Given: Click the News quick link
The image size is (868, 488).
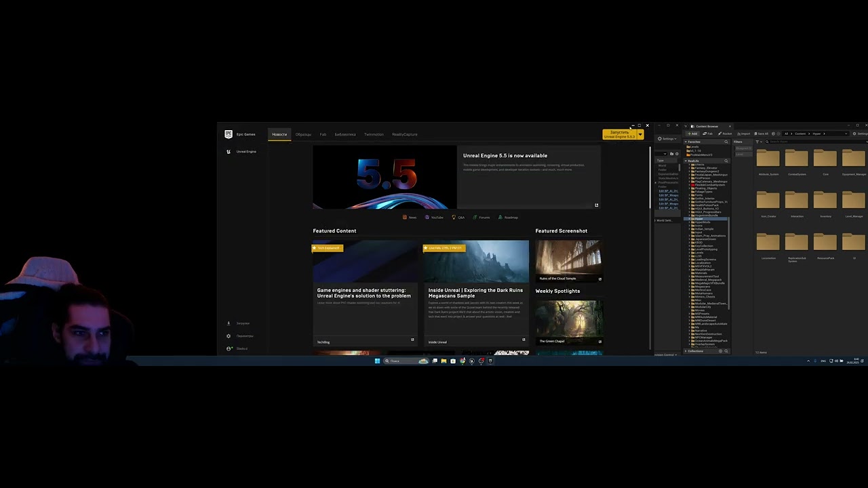Looking at the screenshot, I should [x=410, y=218].
